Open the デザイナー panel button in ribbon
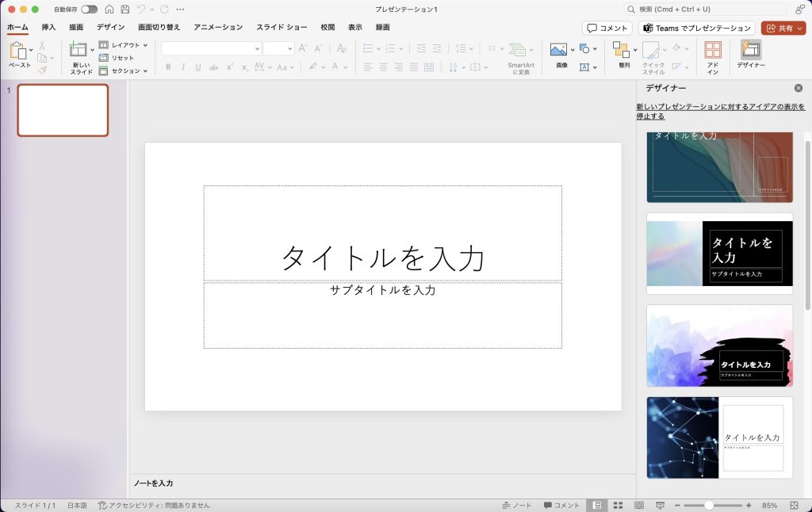Screen dimensions: 812x512 click(x=750, y=54)
